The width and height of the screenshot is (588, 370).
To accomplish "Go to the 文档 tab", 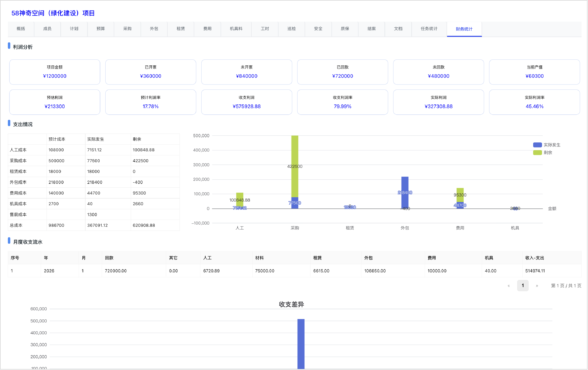I will [398, 29].
